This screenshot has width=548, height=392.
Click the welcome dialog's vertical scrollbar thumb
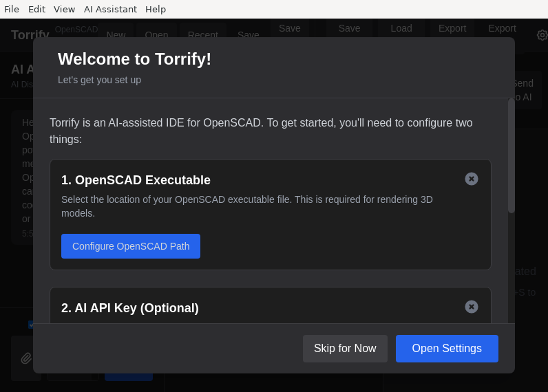pyautogui.click(x=512, y=155)
